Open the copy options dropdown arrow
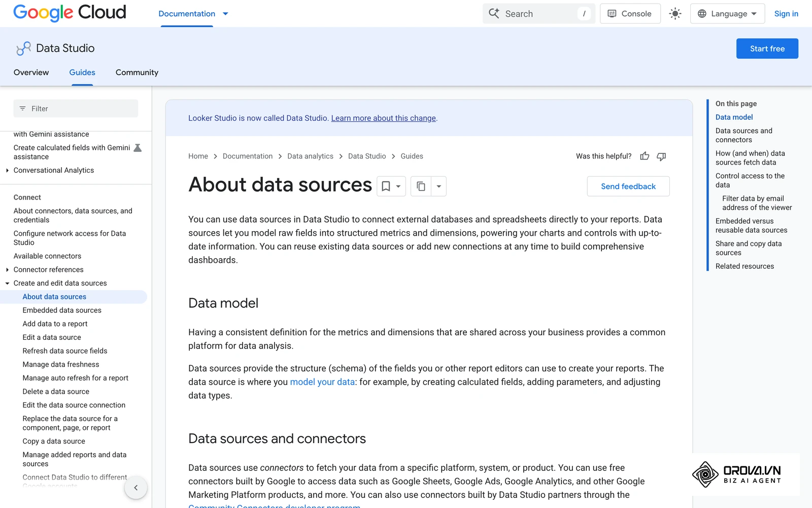Image resolution: width=812 pixels, height=508 pixels. tap(439, 186)
